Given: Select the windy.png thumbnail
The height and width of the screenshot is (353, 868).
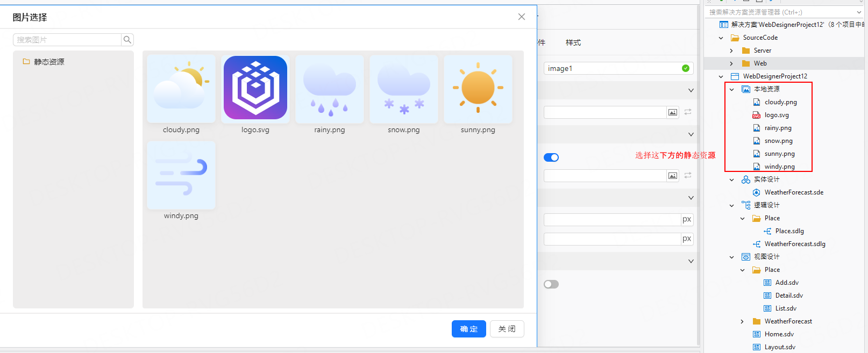Looking at the screenshot, I should (x=181, y=175).
